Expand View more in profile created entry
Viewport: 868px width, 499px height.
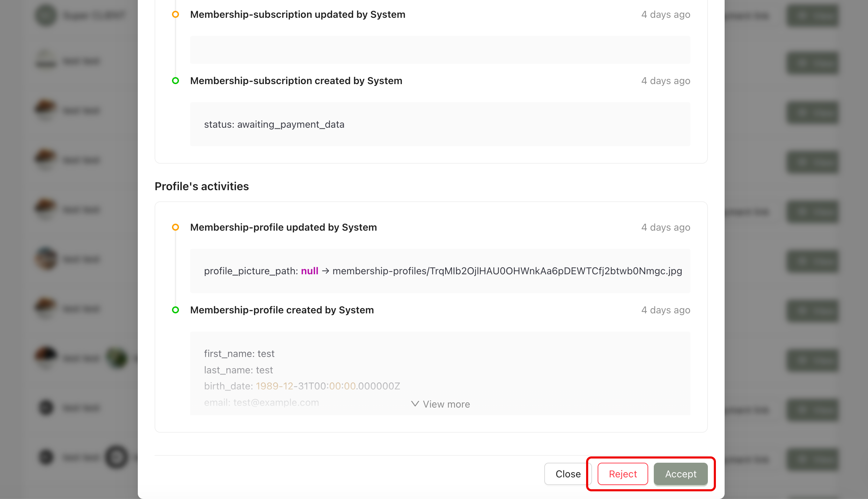coord(446,404)
